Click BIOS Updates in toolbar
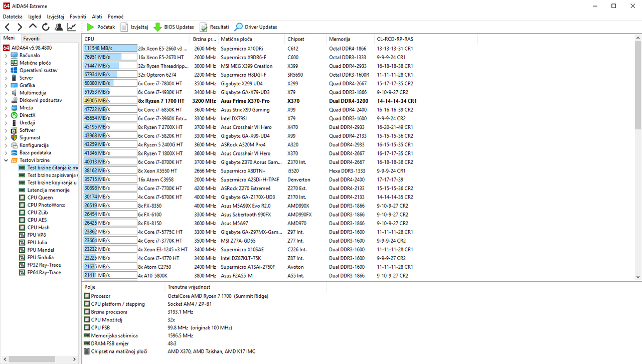Screen dimensions: 642x364 [x=174, y=27]
